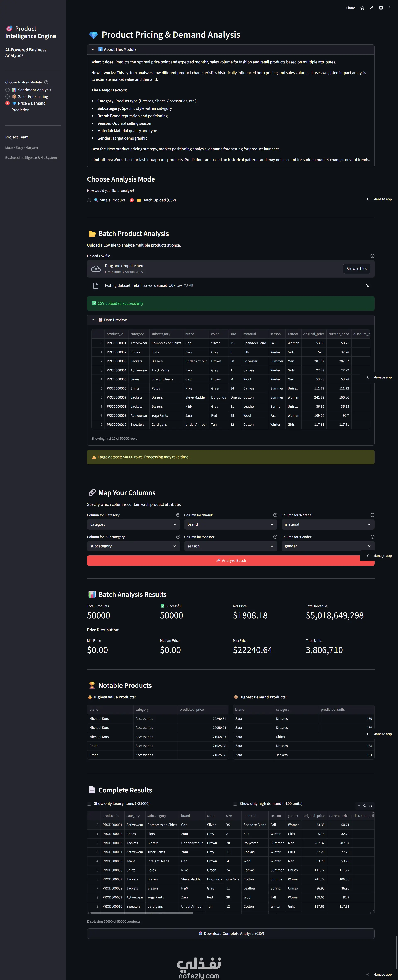Click help icon beside Upload CSV file
This screenshot has width=398, height=980.
[x=372, y=256]
